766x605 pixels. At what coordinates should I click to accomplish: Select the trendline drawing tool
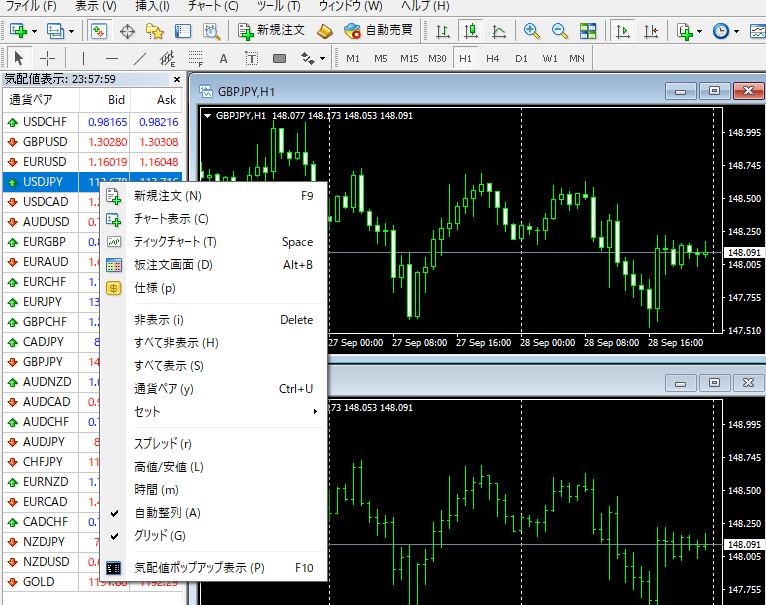tap(140, 58)
